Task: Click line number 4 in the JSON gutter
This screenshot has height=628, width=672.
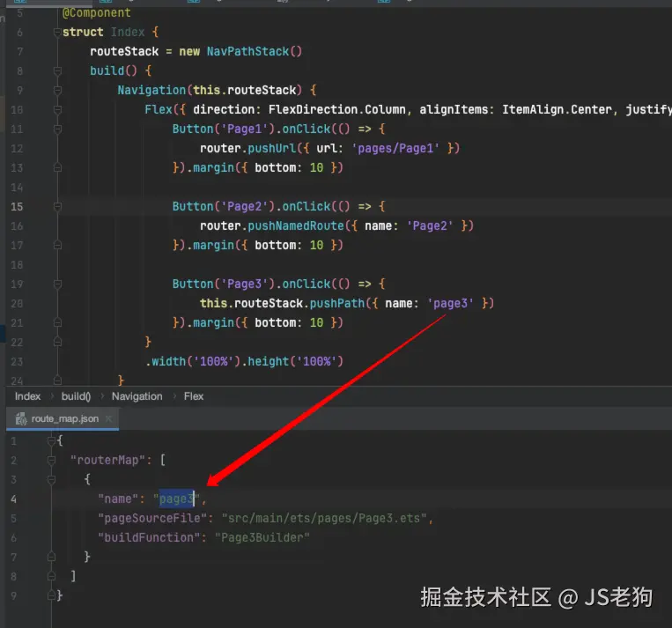Action: [14, 499]
